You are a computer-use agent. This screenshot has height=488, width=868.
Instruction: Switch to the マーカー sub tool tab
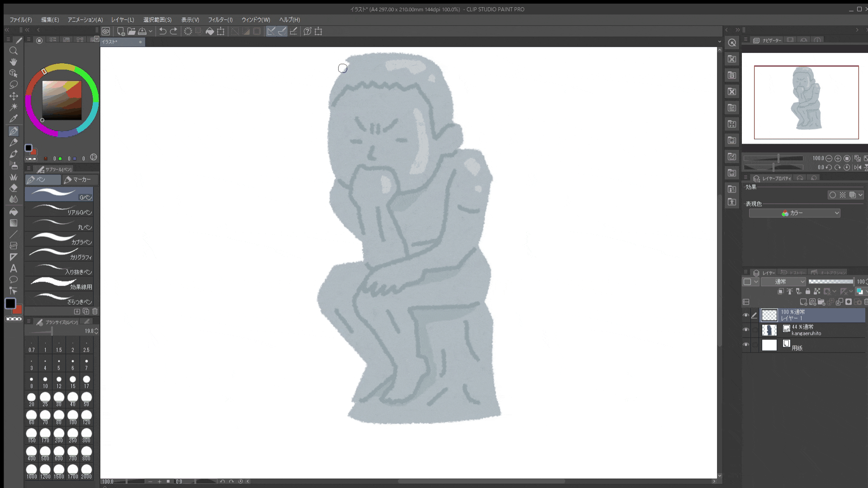pyautogui.click(x=80, y=179)
